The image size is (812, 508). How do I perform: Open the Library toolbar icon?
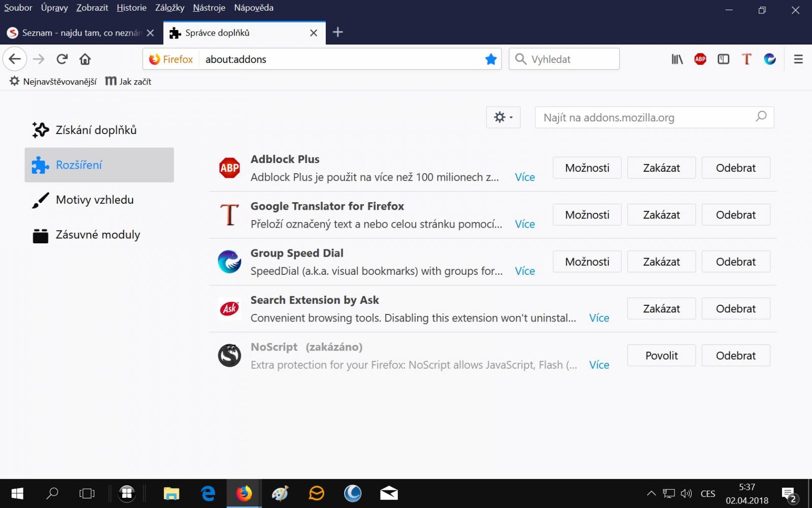(677, 59)
